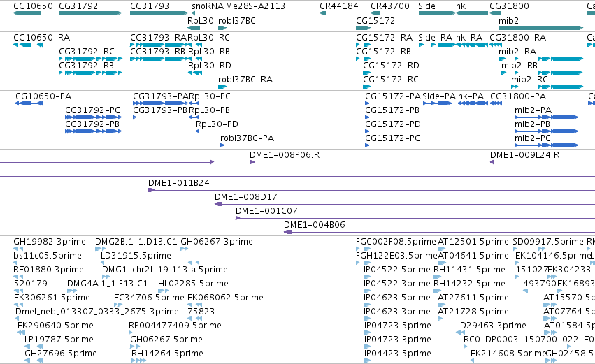Viewport: 595px width, 364px height.
Task: Click the CG31800 gene label
Action: tap(509, 6)
